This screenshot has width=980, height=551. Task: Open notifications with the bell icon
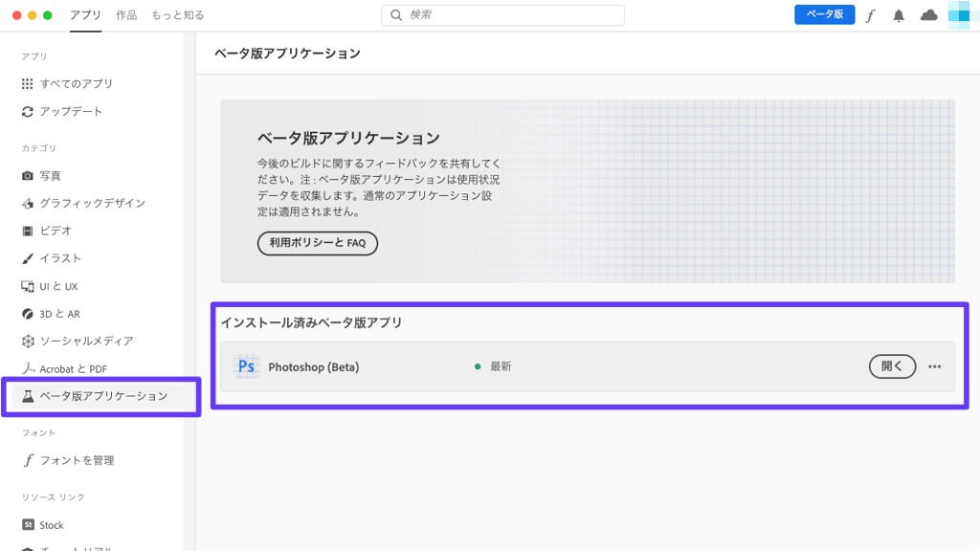(898, 15)
